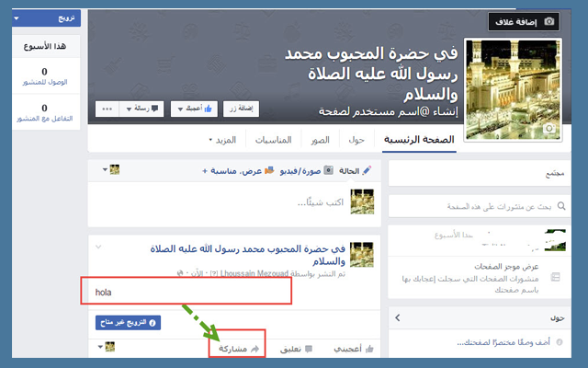Click the Status pencil icon in composer
Screen dimensions: 588x368
[367, 170]
